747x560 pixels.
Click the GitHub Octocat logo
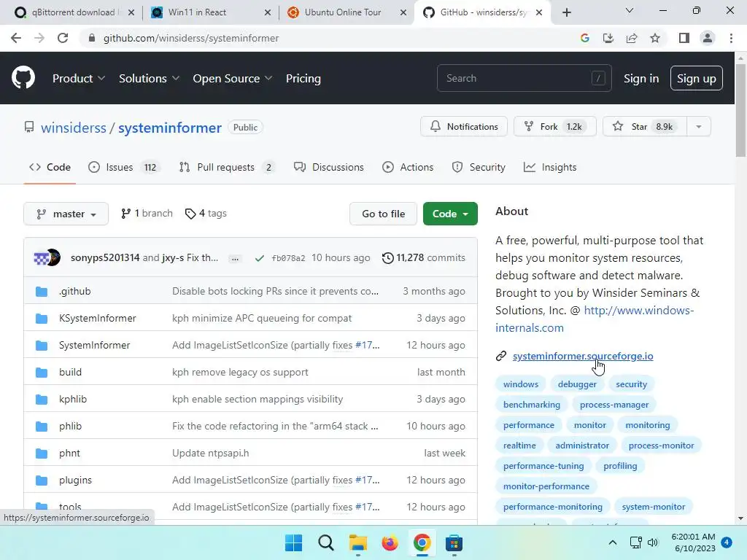click(23, 77)
